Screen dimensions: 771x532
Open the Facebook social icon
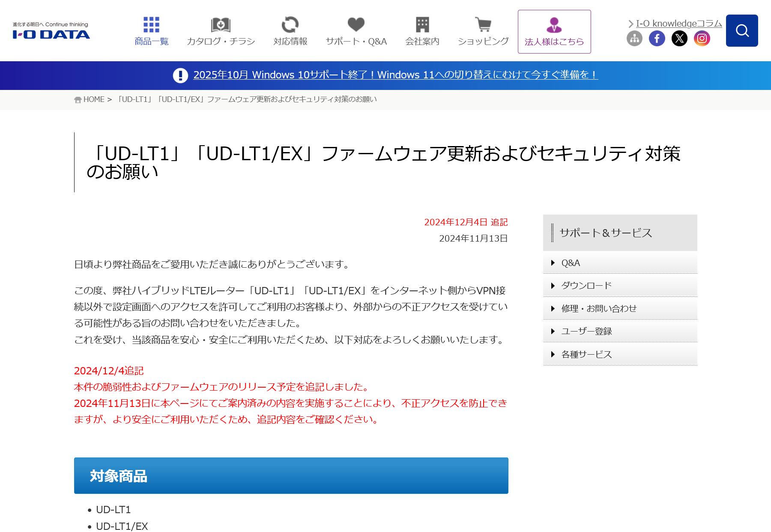(x=657, y=39)
